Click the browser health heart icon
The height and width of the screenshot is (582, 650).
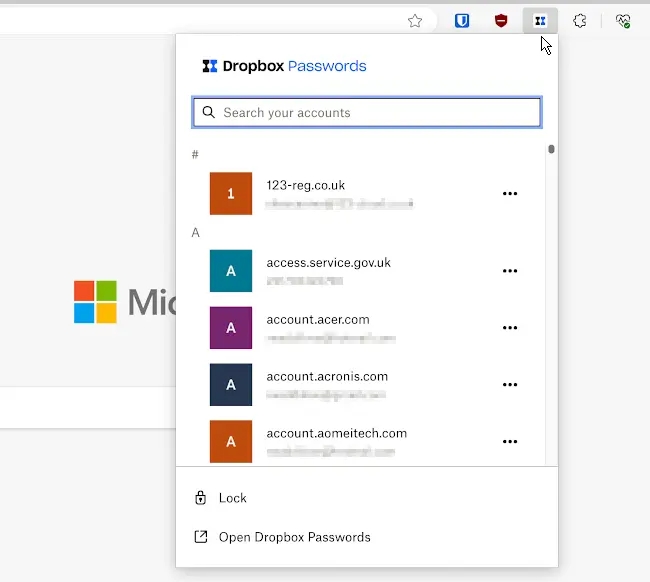(623, 21)
